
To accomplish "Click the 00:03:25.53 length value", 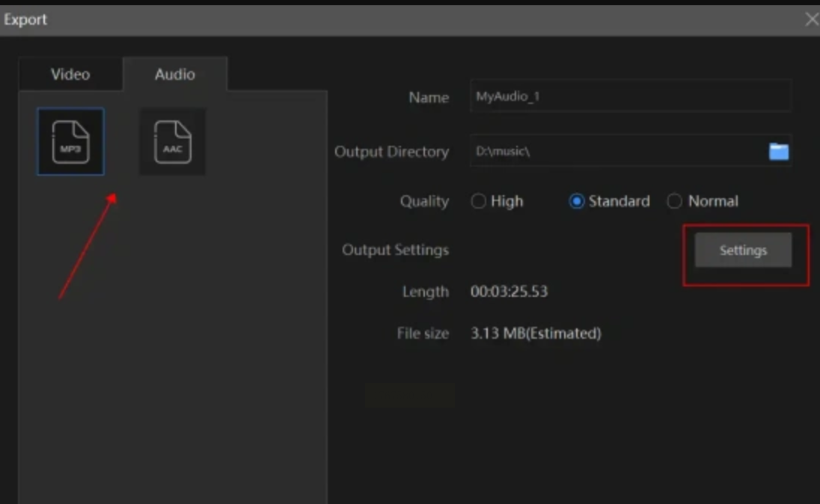I will (509, 292).
